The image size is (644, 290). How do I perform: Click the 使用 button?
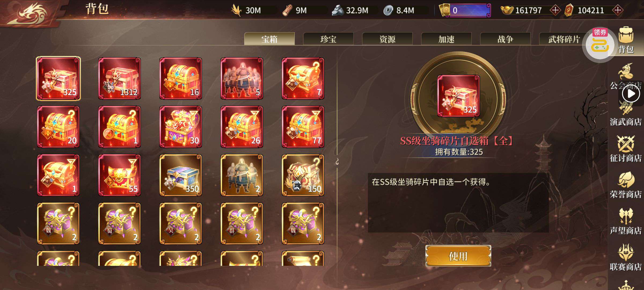coord(458,256)
